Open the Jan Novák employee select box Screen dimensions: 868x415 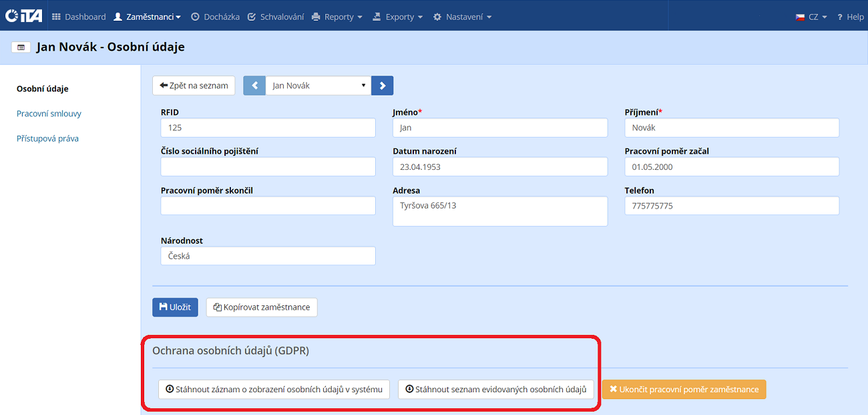point(318,86)
